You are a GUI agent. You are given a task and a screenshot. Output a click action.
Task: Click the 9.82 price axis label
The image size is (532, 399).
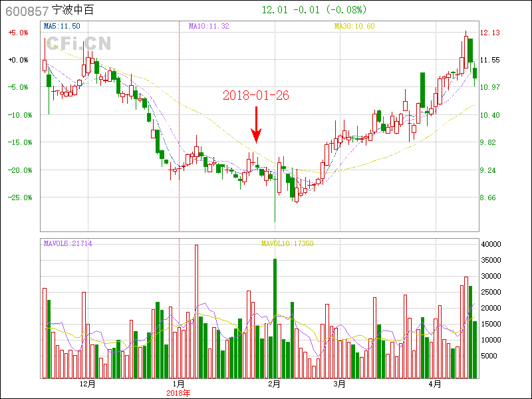tap(488, 142)
